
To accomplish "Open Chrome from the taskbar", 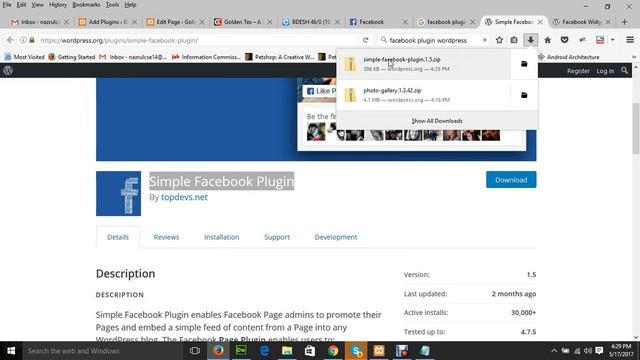I will 333,351.
